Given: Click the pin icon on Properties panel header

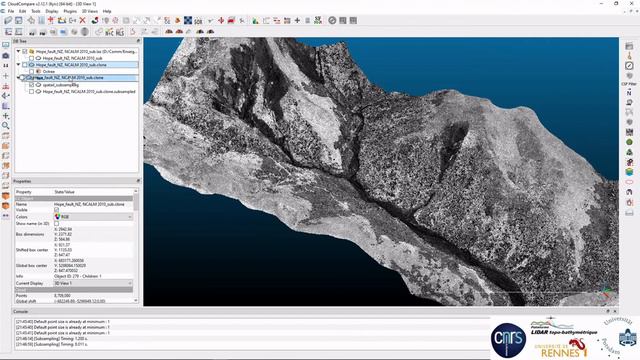Looking at the screenshot, I should pos(138,181).
